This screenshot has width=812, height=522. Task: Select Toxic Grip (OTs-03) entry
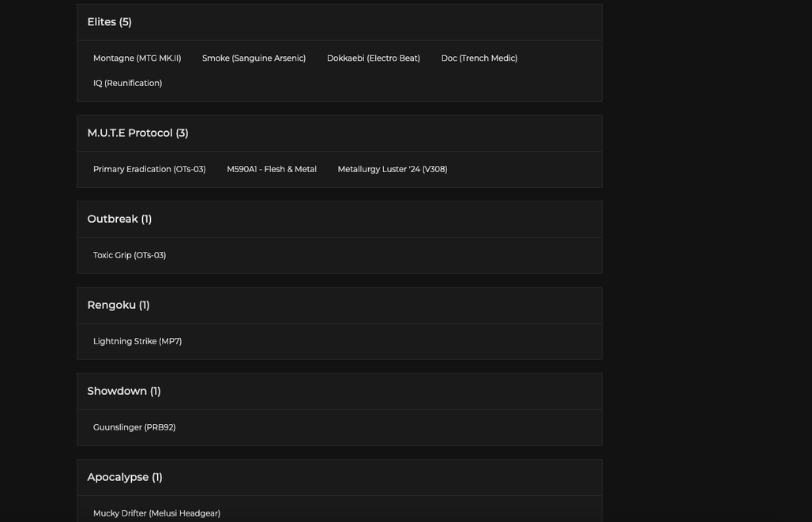click(130, 255)
